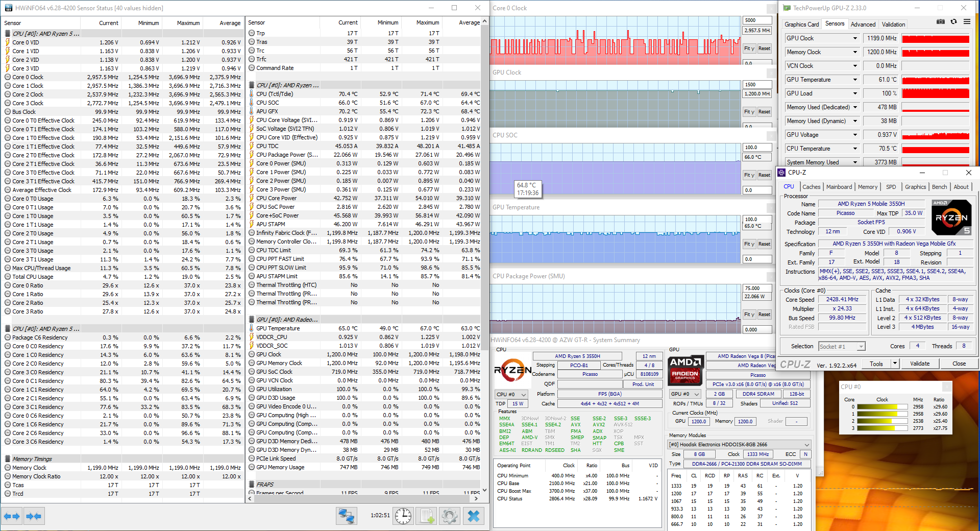
Task: Close the GPU Clock graph panel
Action: [x=772, y=73]
